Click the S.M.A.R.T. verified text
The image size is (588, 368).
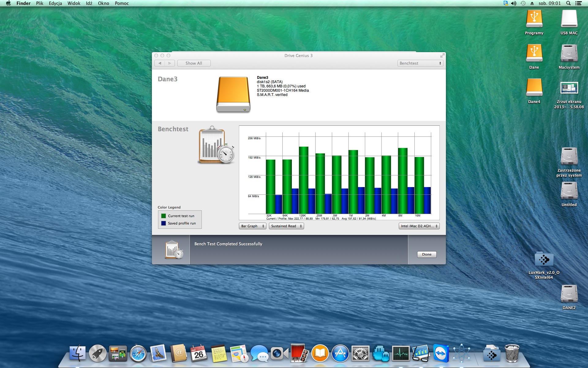(272, 95)
